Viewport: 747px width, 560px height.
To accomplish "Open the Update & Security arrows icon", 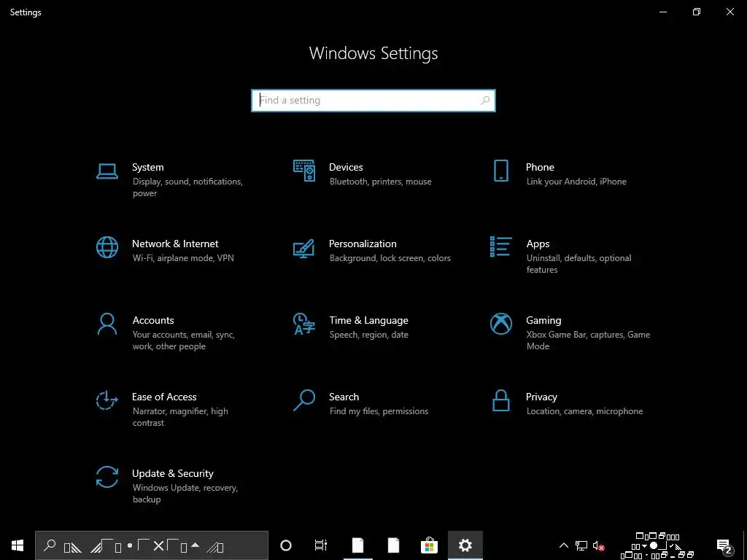I will click(107, 477).
